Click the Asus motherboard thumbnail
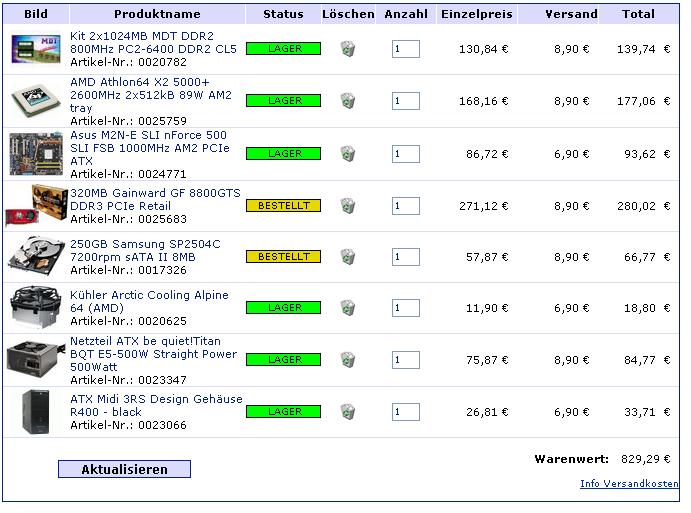This screenshot has width=691, height=513. pos(36,153)
